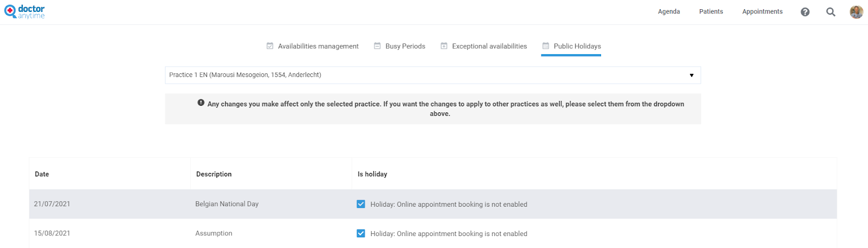Open the Patients page
The image size is (868, 248).
coord(711,11)
